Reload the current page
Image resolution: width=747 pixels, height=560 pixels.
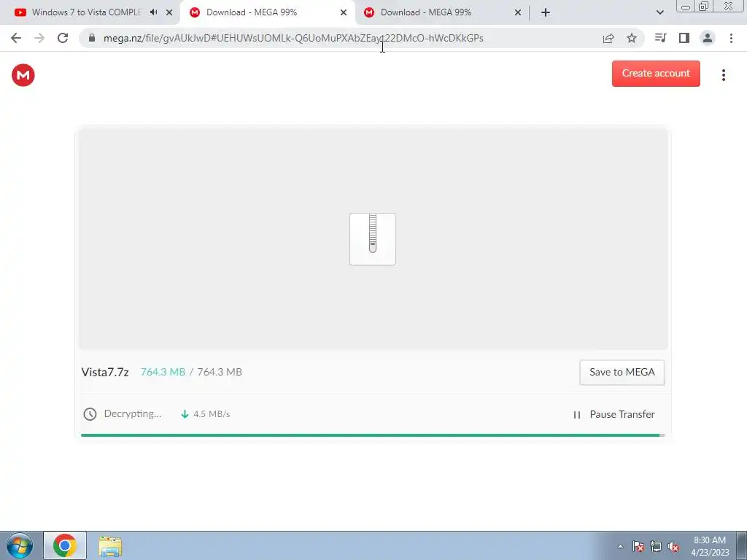click(x=63, y=38)
